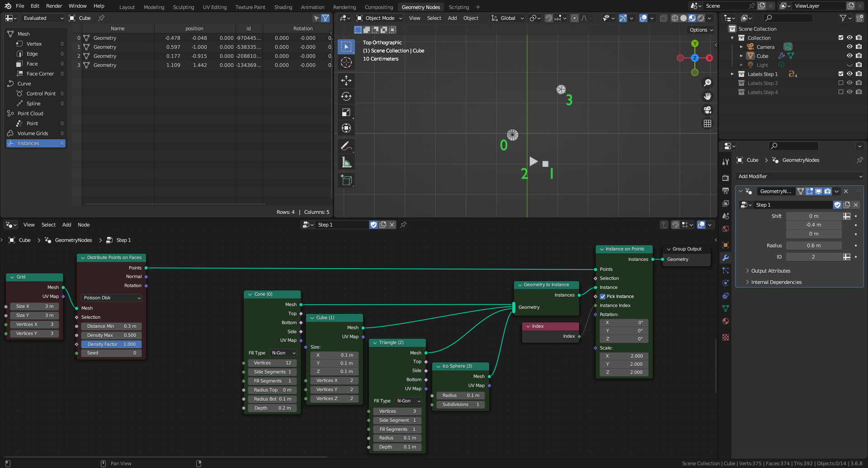Select Vertex domain in spreadsheet
868x468 pixels.
(34, 44)
